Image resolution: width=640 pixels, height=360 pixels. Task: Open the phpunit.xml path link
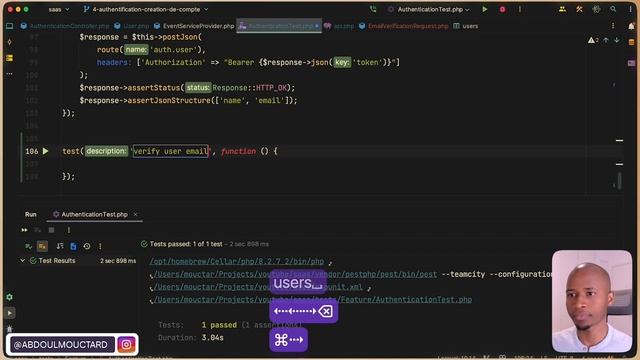(x=258, y=287)
